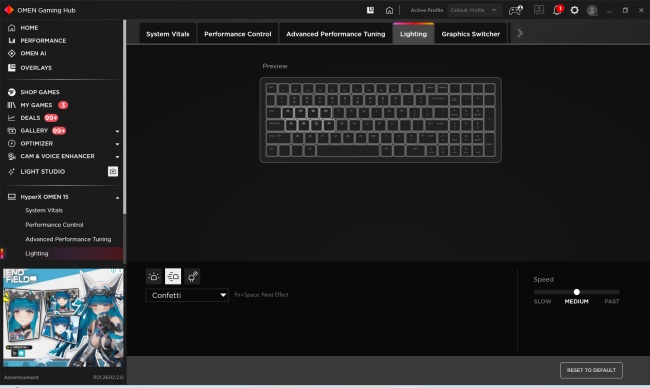
Task: Open My Games library
Action: [36, 105]
